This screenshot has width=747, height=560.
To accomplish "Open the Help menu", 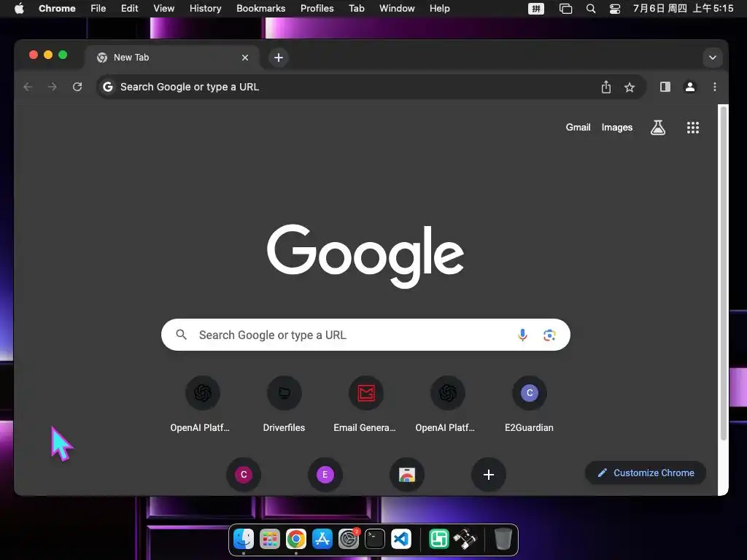I will click(439, 8).
